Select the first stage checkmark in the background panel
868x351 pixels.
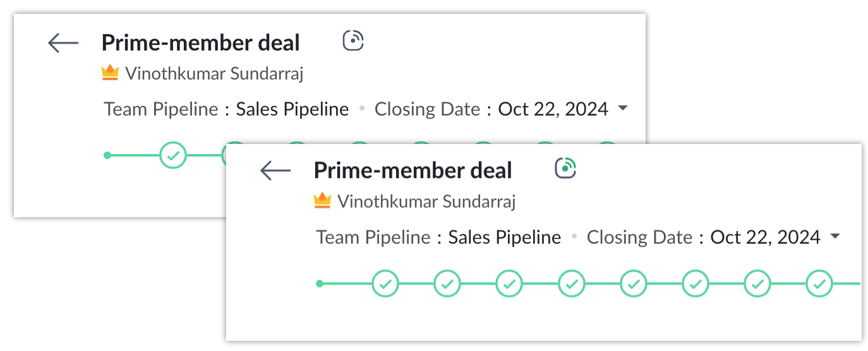[x=173, y=155]
